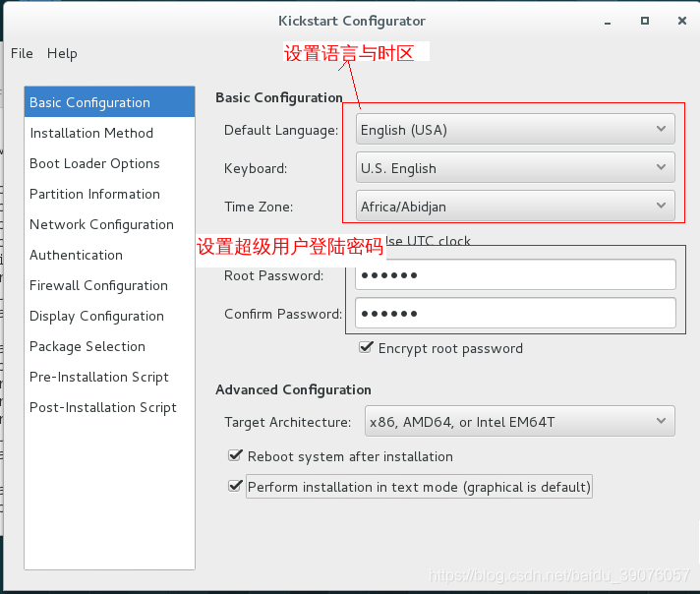Image resolution: width=700 pixels, height=594 pixels.
Task: Toggle Encrypt root password checkbox
Action: pyautogui.click(x=366, y=347)
